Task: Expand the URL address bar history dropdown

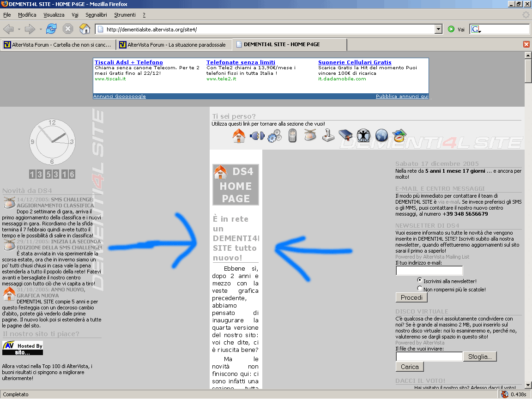Action: 439,29
